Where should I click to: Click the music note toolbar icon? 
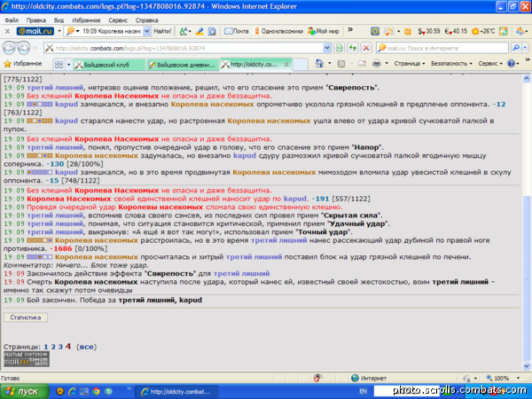tap(389, 31)
